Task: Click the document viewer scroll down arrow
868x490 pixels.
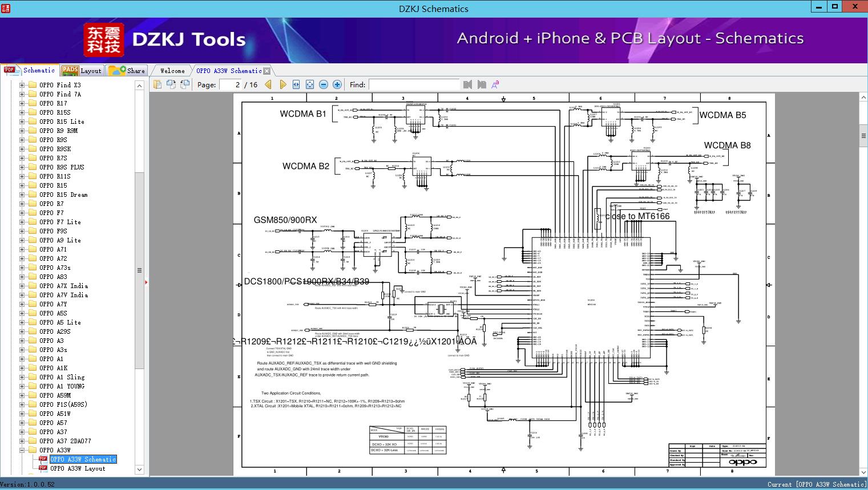Action: click(x=863, y=472)
